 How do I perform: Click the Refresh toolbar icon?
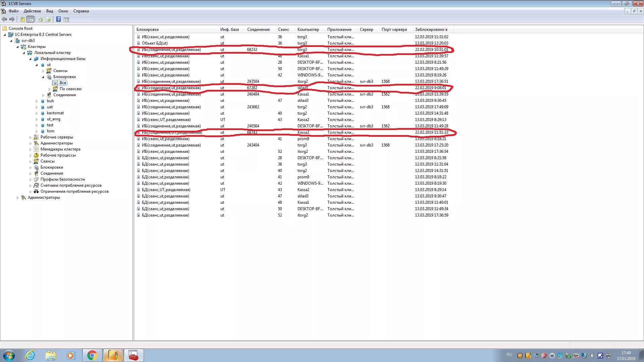(41, 19)
